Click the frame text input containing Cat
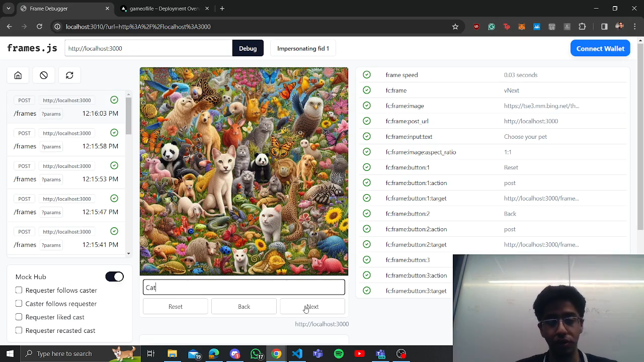 tap(244, 287)
